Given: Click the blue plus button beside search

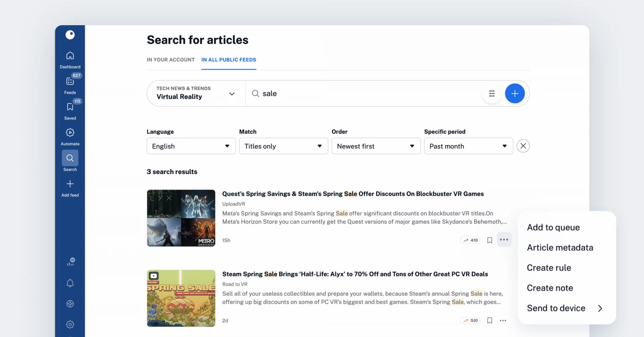Looking at the screenshot, I should coord(514,93).
